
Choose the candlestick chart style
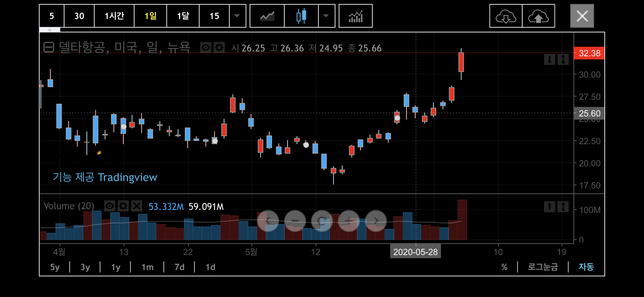point(301,16)
